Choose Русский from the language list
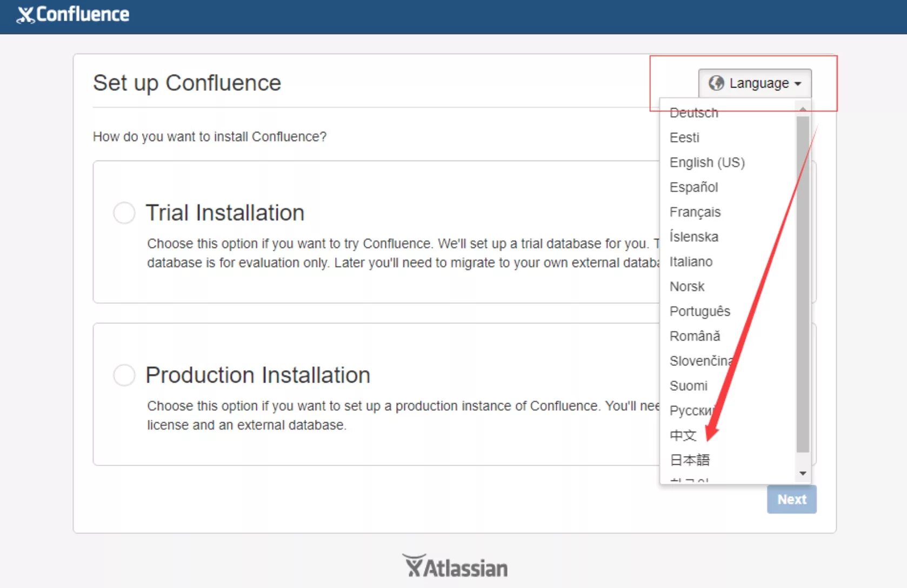This screenshot has height=588, width=907. click(x=692, y=411)
